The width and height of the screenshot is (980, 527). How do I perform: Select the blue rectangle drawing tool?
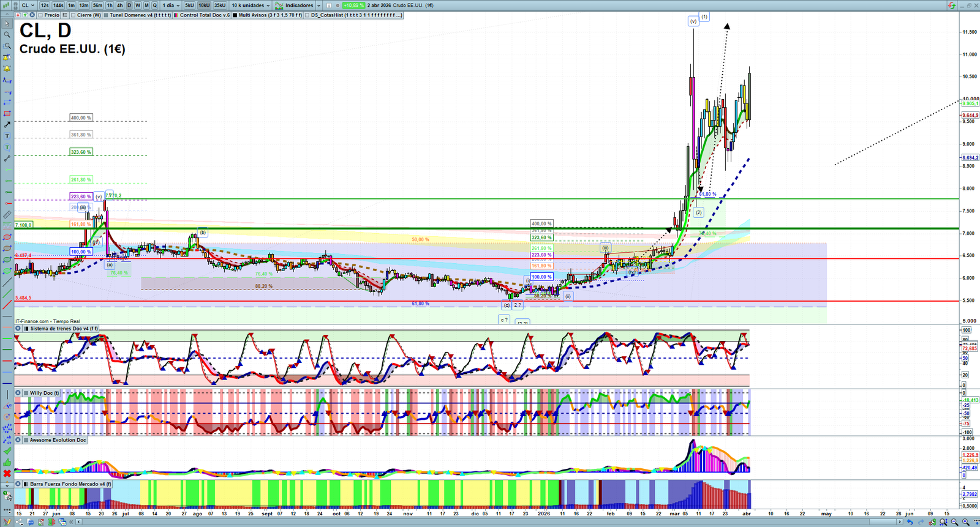(7, 102)
